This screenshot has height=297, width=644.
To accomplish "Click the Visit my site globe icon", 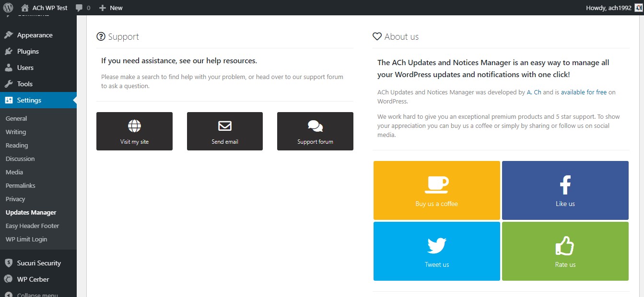I will (x=134, y=126).
